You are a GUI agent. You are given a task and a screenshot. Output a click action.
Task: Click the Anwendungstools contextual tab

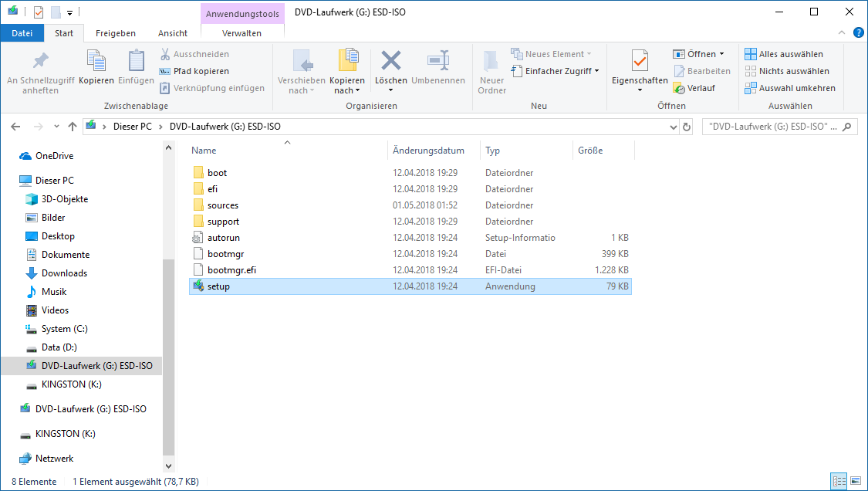[242, 13]
